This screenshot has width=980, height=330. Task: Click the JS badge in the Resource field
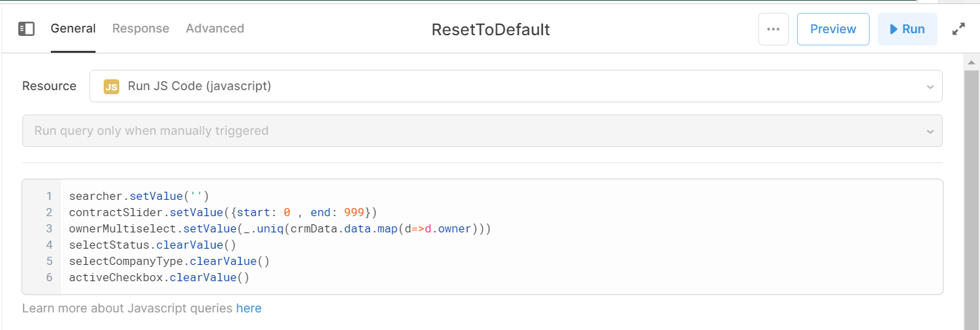pyautogui.click(x=111, y=87)
